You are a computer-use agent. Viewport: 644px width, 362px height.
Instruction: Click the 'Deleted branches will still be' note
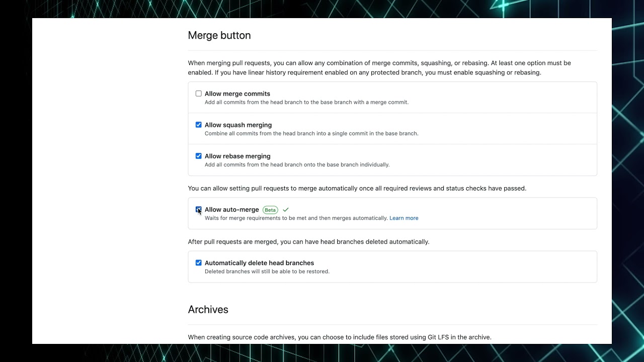267,271
